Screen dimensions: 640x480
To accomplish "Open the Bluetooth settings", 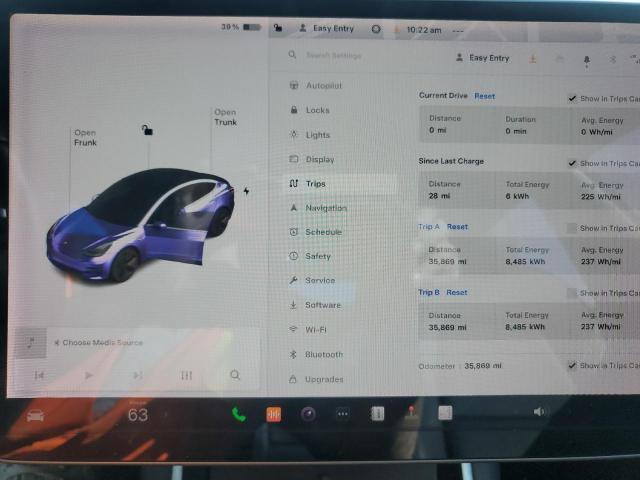I will pos(316,354).
